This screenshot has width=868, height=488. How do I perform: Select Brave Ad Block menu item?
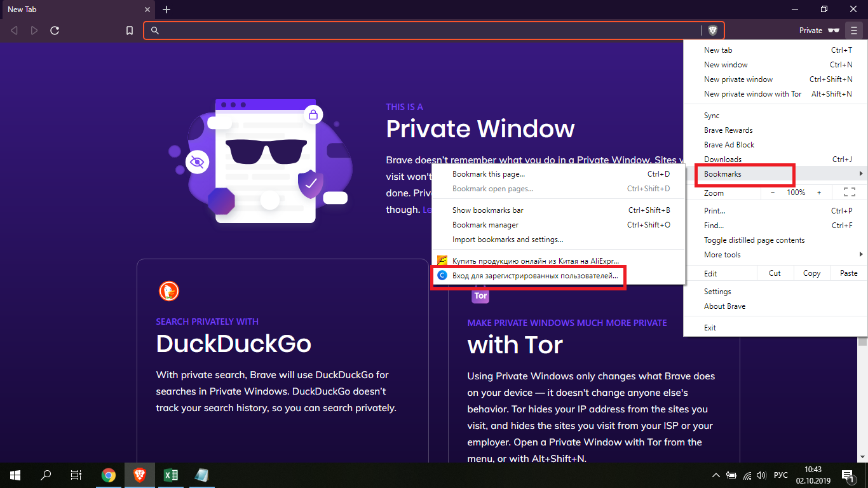[775, 145]
